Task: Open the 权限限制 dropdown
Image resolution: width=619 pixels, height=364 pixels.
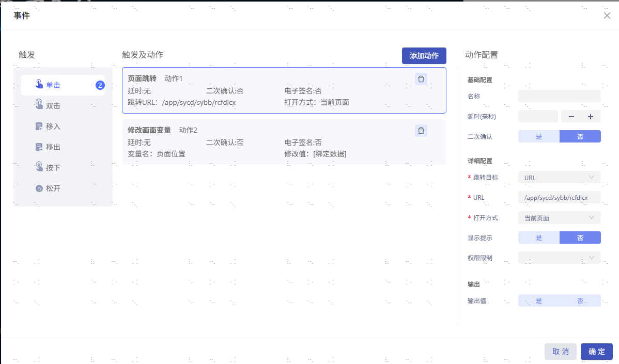Action: (x=560, y=258)
